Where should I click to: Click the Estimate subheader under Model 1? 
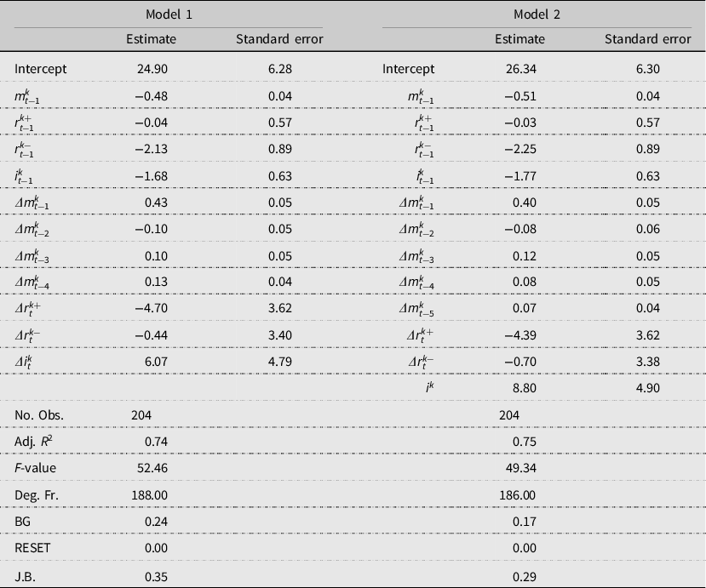tap(152, 39)
